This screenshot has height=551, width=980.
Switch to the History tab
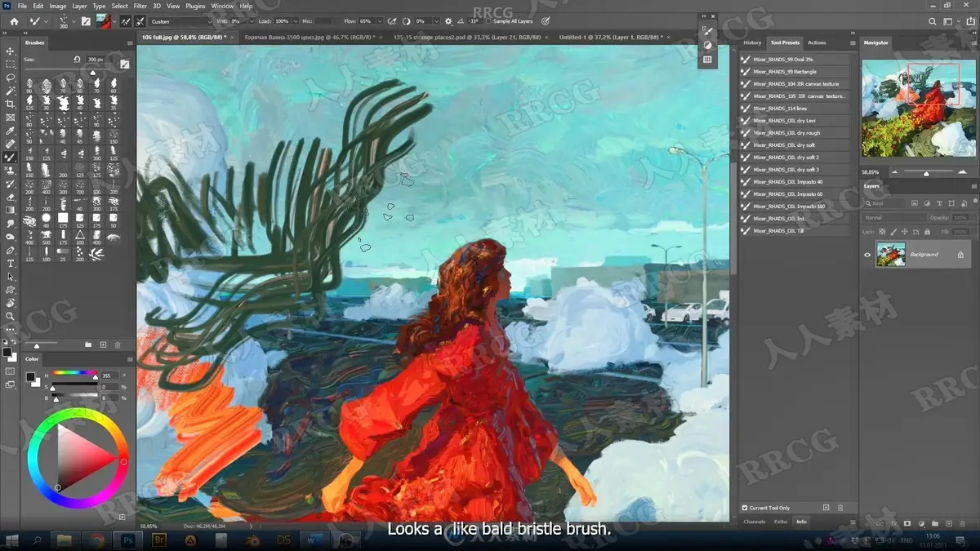[752, 42]
